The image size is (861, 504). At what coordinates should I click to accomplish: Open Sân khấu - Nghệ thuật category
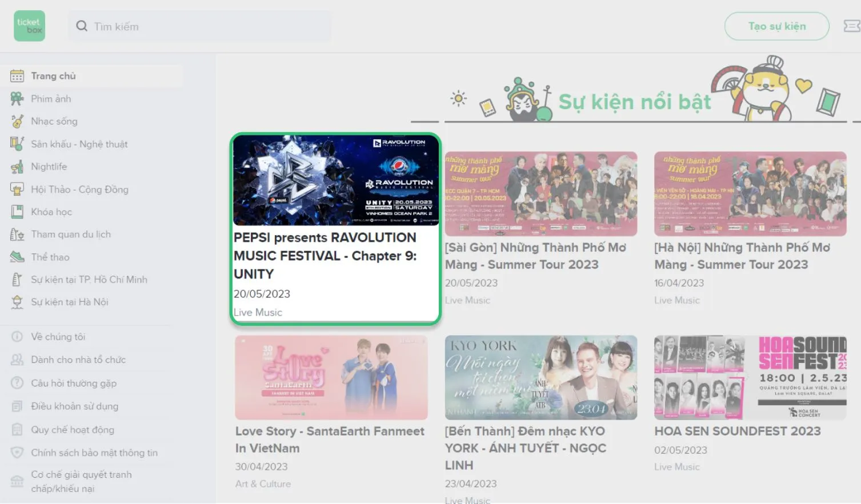(79, 144)
